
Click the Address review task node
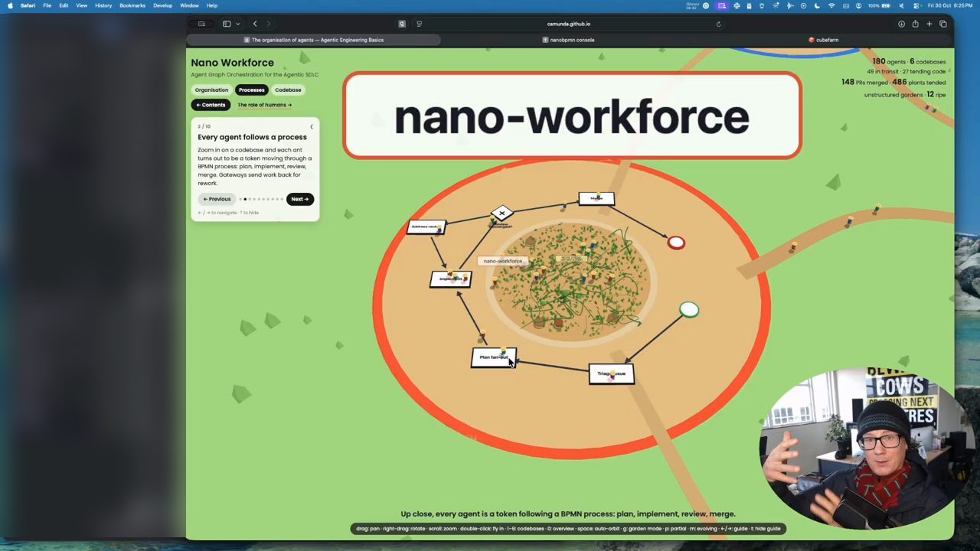(x=426, y=227)
